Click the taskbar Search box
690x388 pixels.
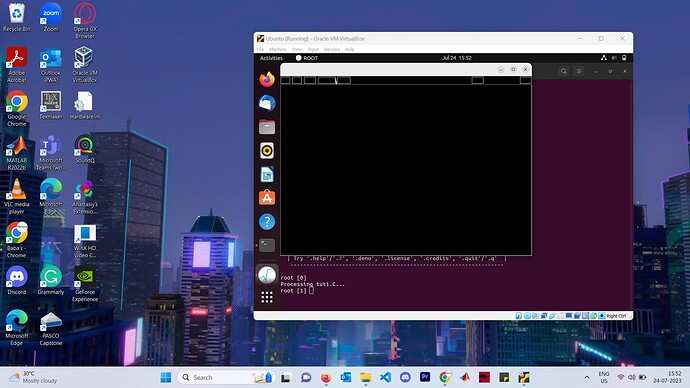[x=226, y=377]
